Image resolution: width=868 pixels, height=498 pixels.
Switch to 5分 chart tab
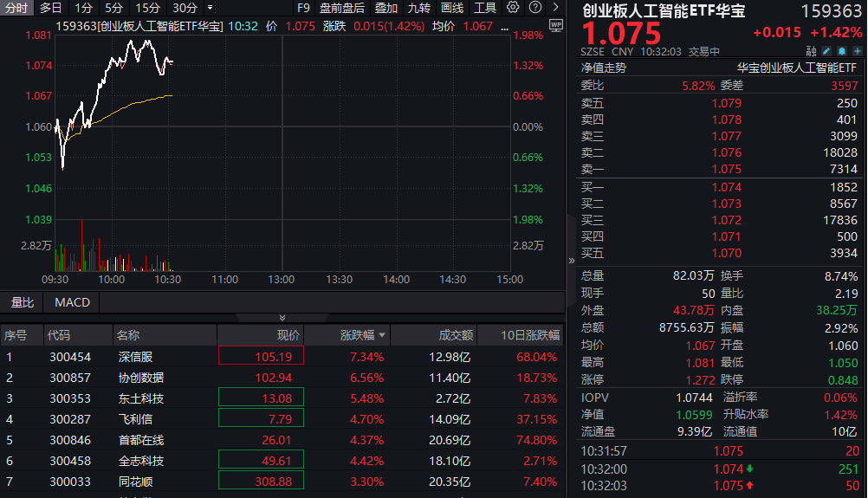[x=114, y=8]
